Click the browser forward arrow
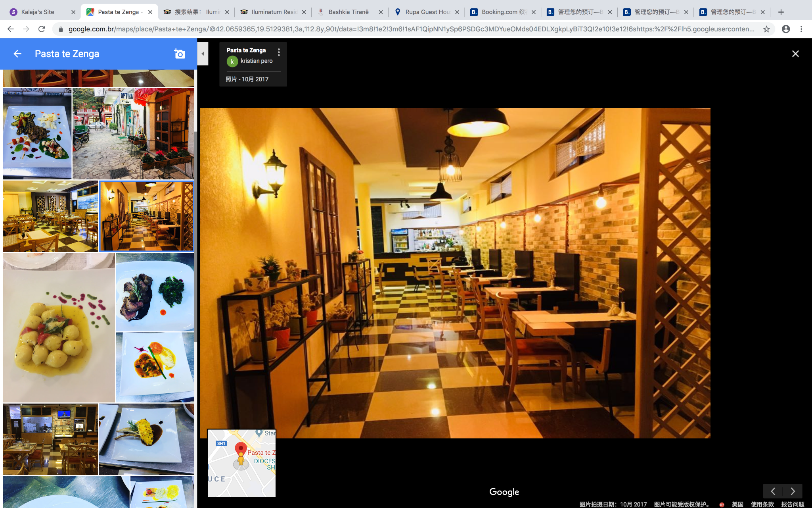 [x=26, y=29]
